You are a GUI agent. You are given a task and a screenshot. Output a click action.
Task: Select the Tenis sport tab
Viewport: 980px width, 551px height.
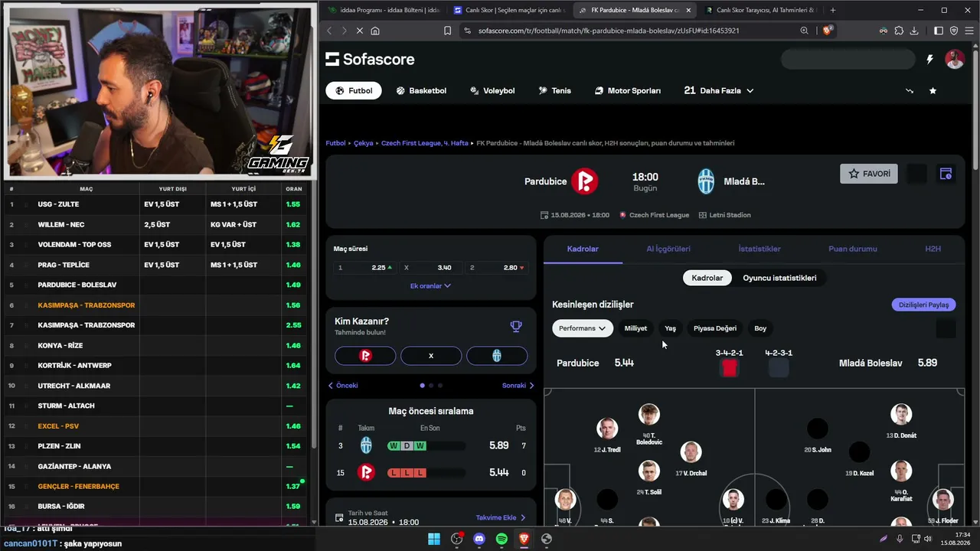coord(555,90)
